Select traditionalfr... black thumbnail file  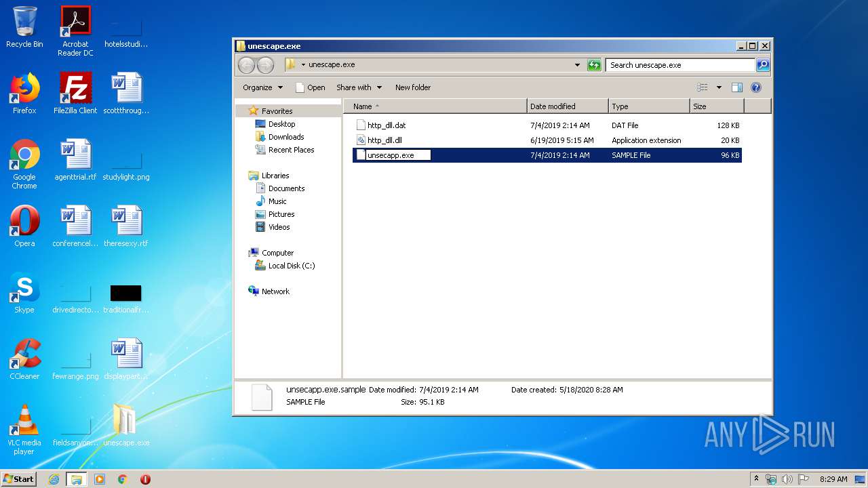[x=126, y=298]
